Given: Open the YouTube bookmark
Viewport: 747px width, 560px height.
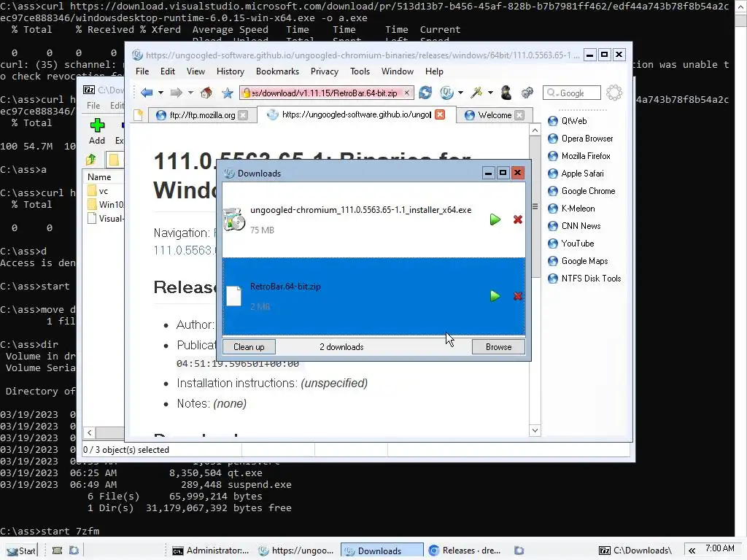Looking at the screenshot, I should (578, 244).
